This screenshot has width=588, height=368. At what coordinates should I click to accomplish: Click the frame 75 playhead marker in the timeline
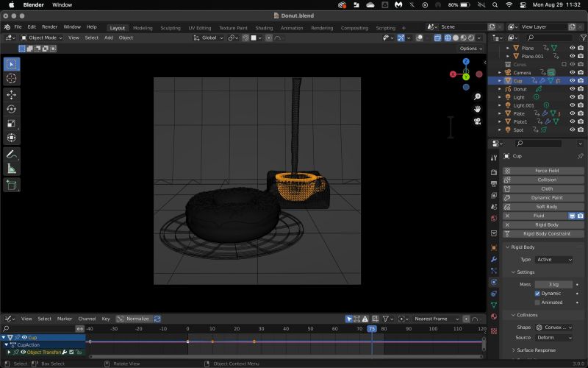point(372,329)
